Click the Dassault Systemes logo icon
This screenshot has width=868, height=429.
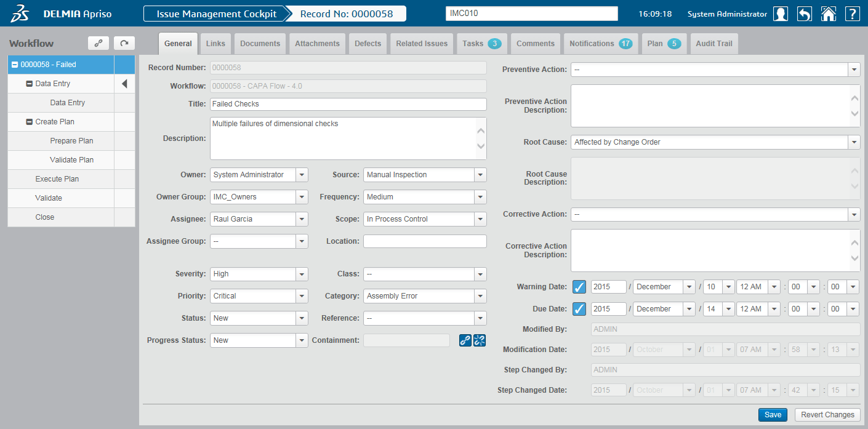tap(20, 13)
